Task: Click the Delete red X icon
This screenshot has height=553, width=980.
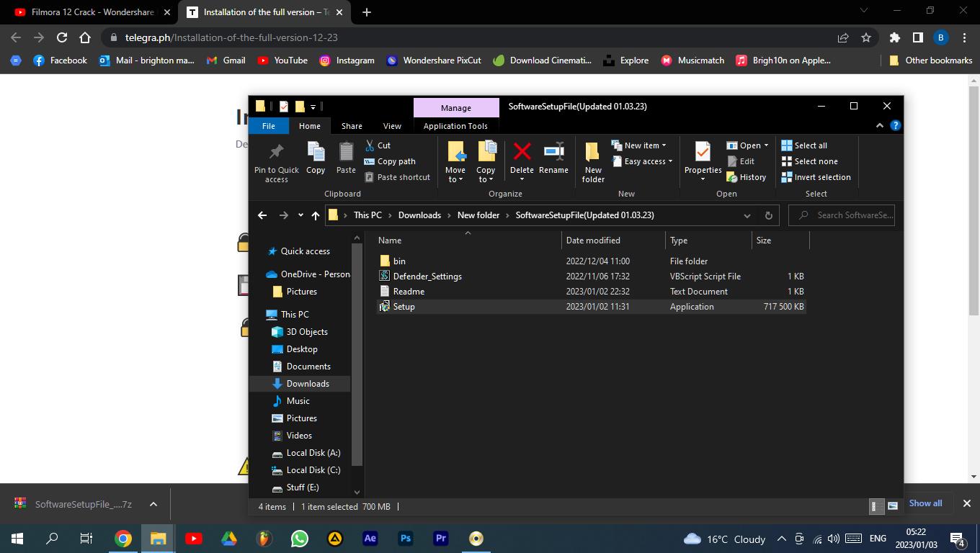Action: click(x=522, y=152)
